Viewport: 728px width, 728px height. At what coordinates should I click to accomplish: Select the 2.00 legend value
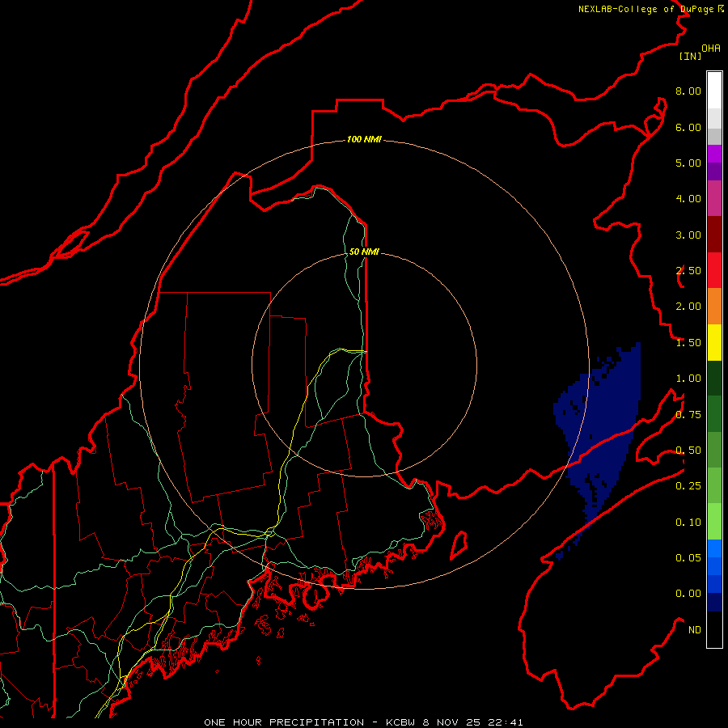[x=688, y=307]
